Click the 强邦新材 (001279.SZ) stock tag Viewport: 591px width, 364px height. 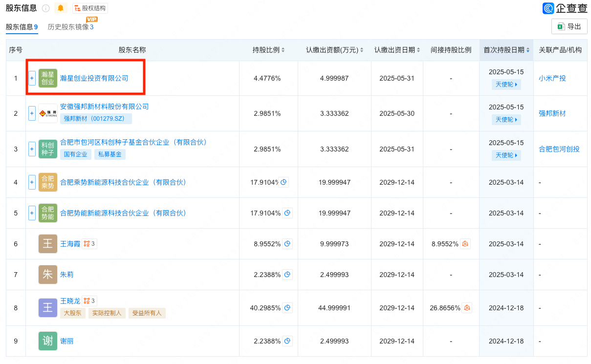(x=96, y=118)
